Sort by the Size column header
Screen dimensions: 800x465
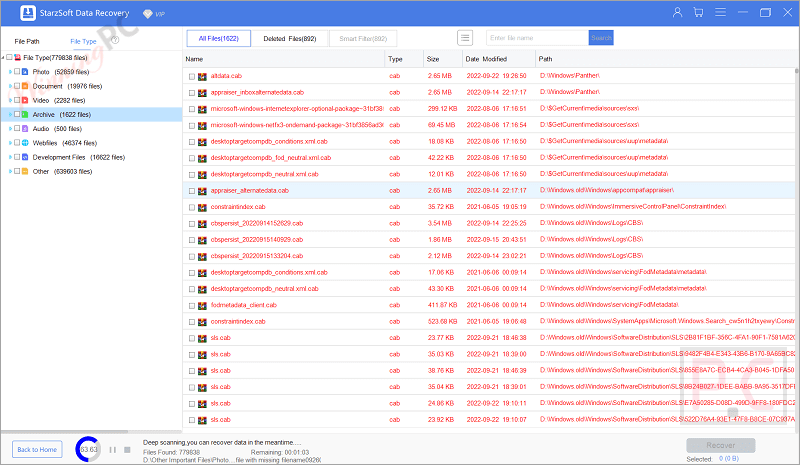tap(442, 59)
